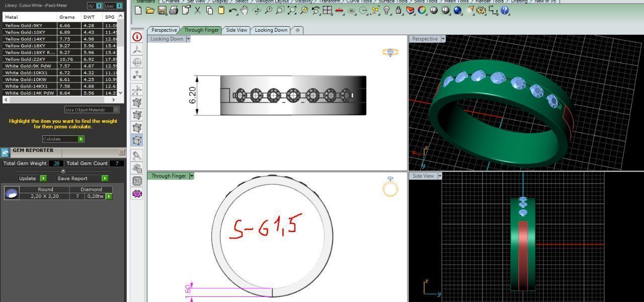Viewport: 644px width, 302px height.
Task: Click the blue Render sphere icon
Action: pos(458,10)
